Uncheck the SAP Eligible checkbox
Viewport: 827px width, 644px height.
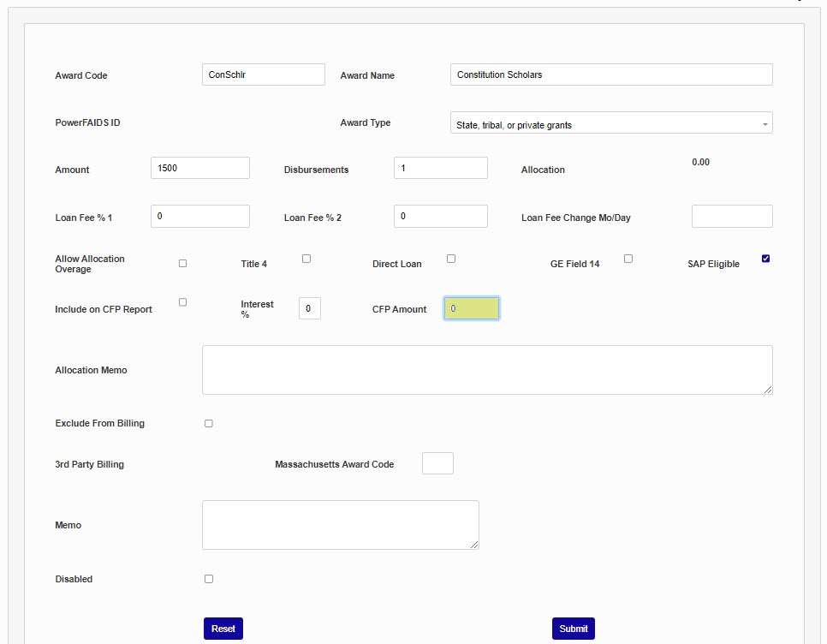click(765, 259)
